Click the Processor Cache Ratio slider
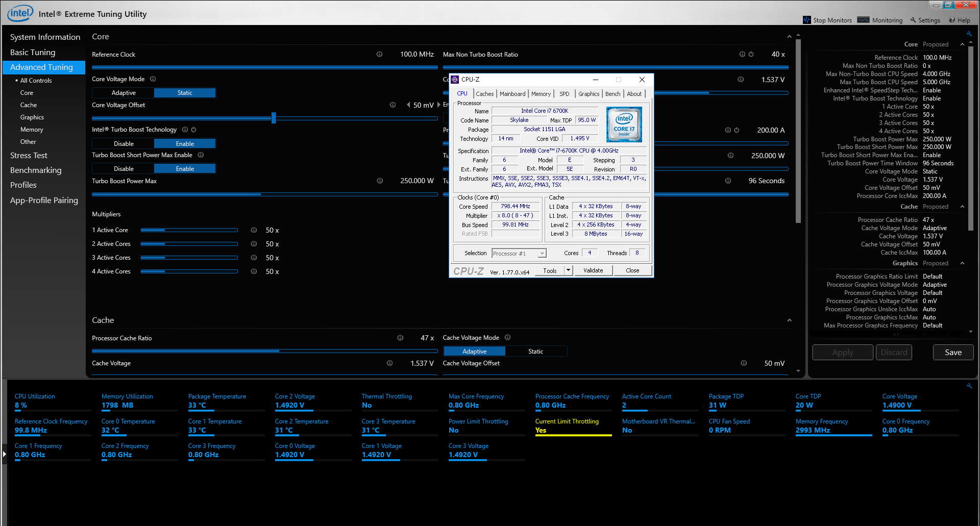Viewport: 980px width, 526px height. click(264, 351)
